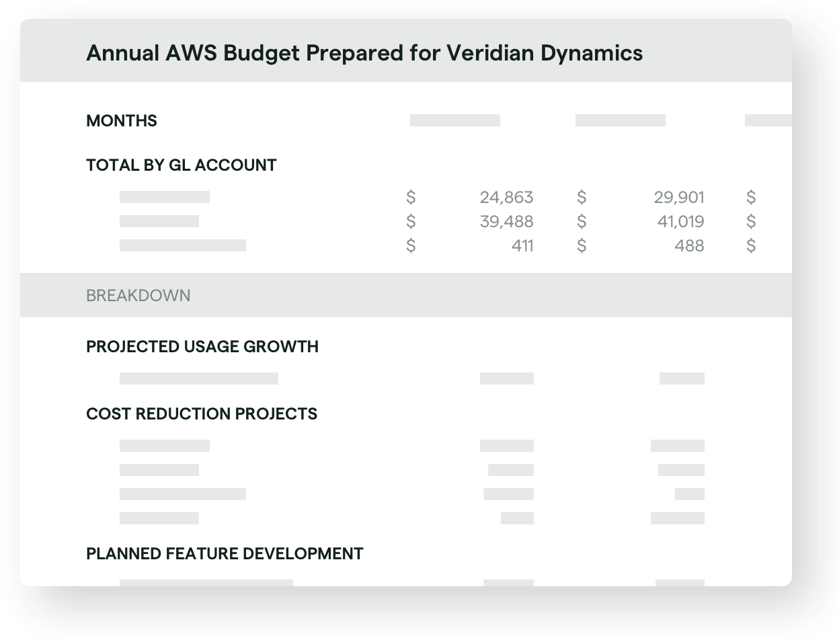Click the 411 amount cell

coord(522,245)
